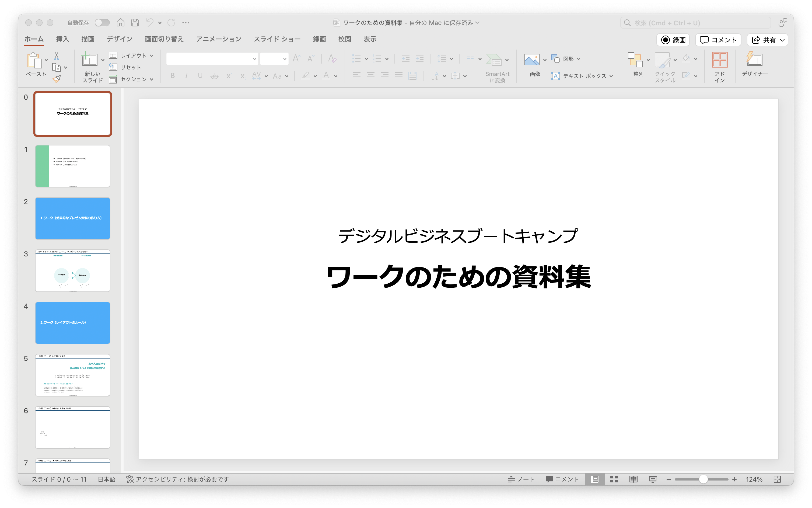
Task: Click the リセット button
Action: click(125, 67)
